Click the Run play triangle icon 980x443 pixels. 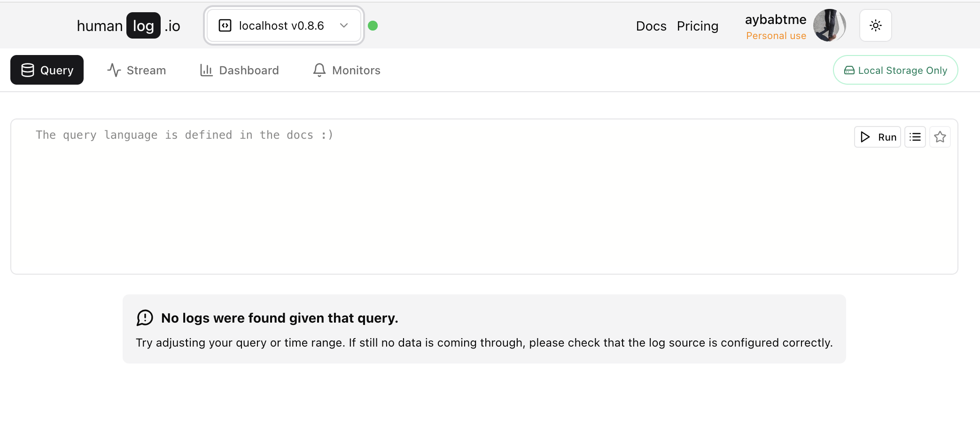[865, 137]
